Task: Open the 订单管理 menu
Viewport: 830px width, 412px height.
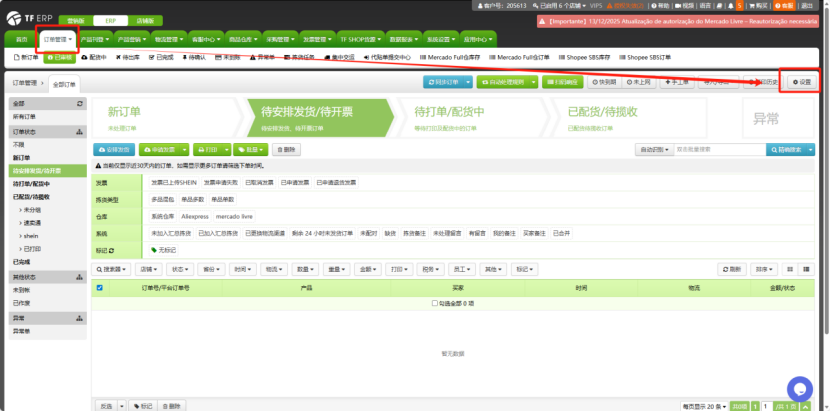Action: pyautogui.click(x=59, y=39)
